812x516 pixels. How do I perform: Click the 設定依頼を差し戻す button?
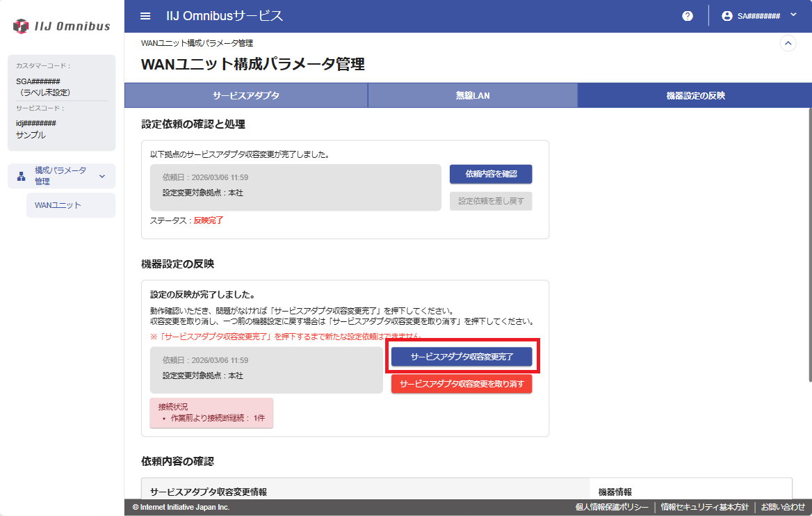[x=491, y=202]
